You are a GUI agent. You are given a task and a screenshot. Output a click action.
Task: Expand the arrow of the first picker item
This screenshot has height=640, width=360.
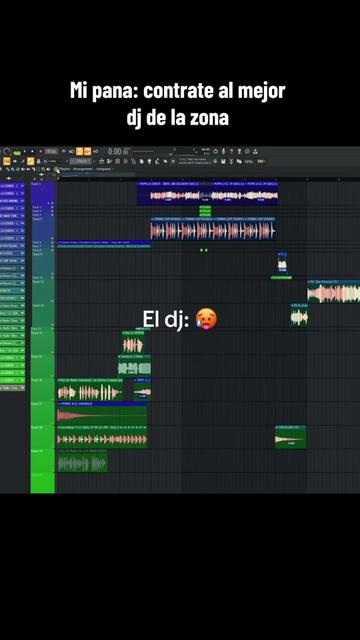coord(22,186)
